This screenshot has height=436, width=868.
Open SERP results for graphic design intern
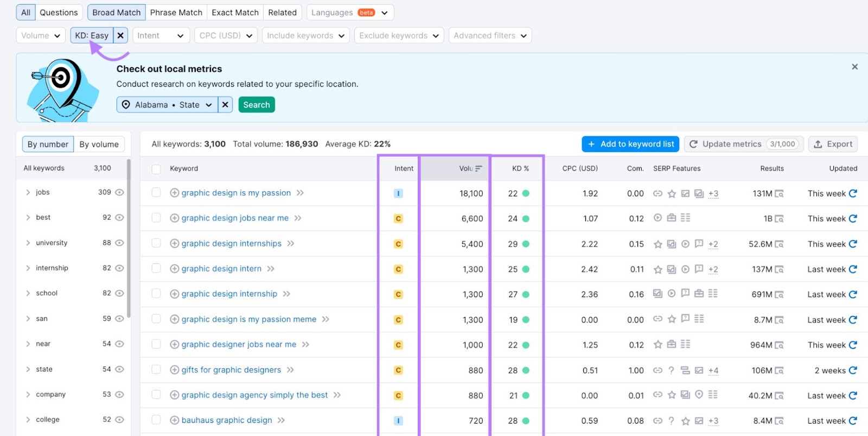[x=779, y=269]
